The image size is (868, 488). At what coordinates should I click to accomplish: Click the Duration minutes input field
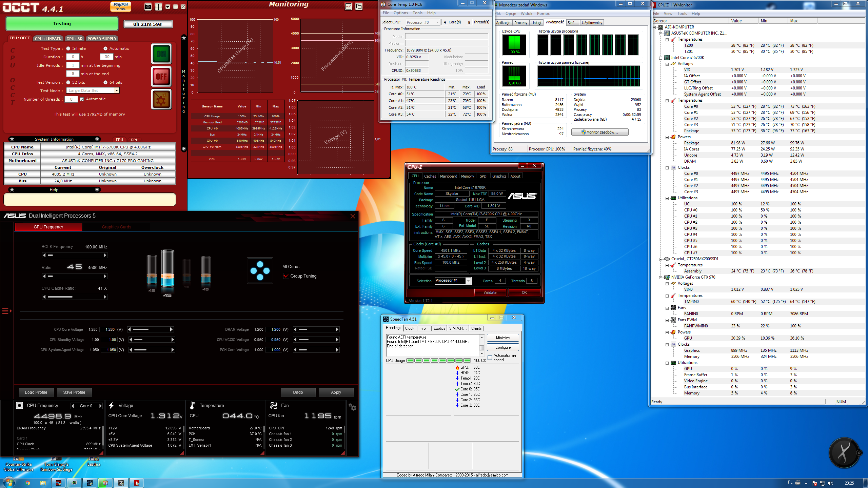point(107,57)
